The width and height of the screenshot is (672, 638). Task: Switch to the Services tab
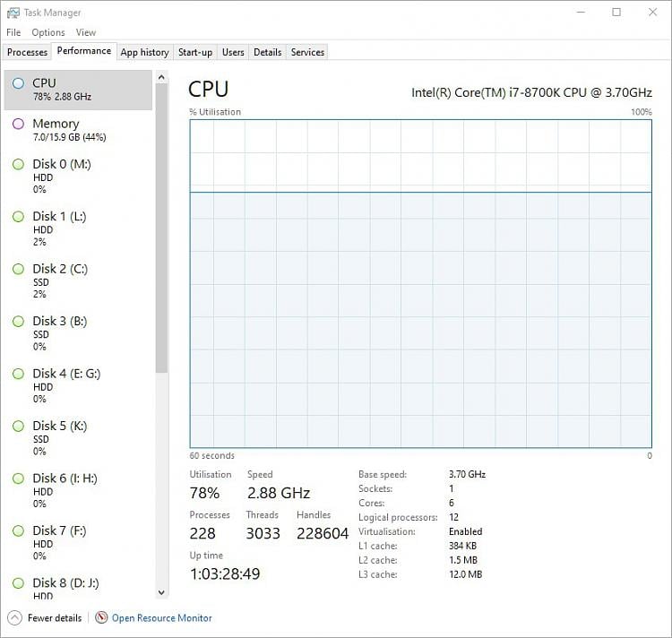(307, 52)
